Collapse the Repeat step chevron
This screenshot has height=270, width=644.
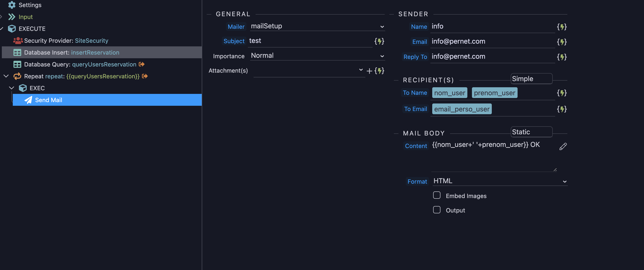tap(6, 76)
